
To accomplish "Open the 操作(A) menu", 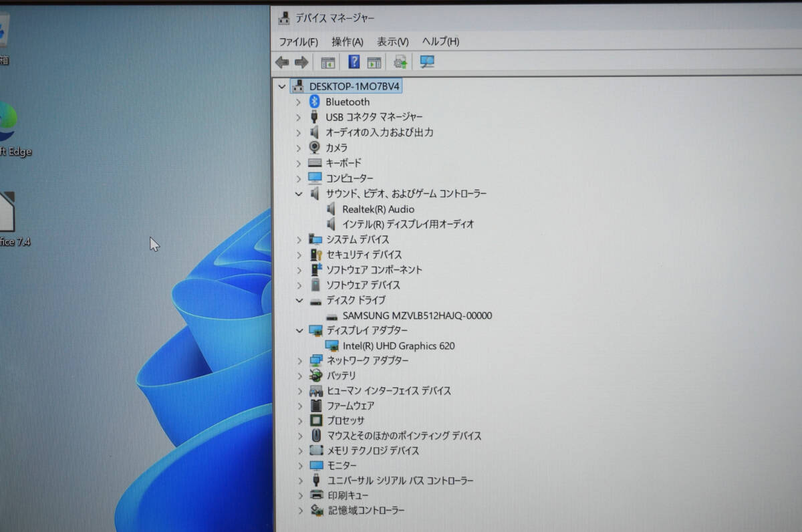I will point(348,41).
